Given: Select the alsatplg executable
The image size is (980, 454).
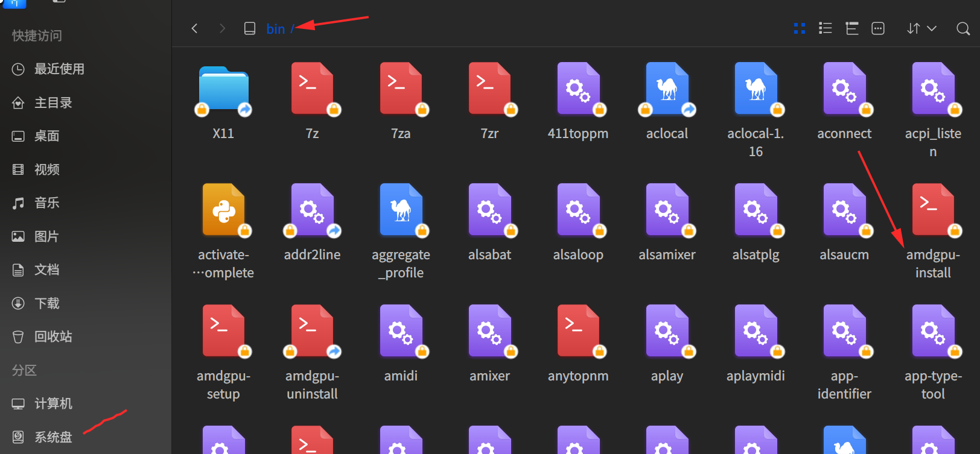Looking at the screenshot, I should pos(756,210).
